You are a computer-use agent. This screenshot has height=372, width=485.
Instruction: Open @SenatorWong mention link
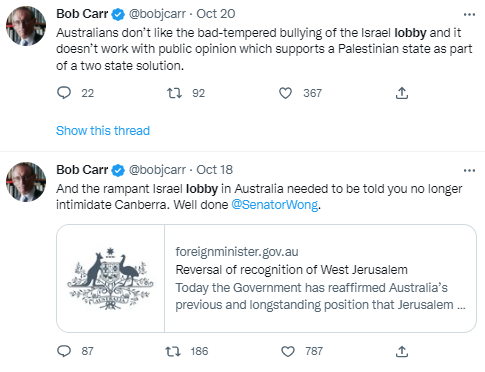[x=275, y=204]
